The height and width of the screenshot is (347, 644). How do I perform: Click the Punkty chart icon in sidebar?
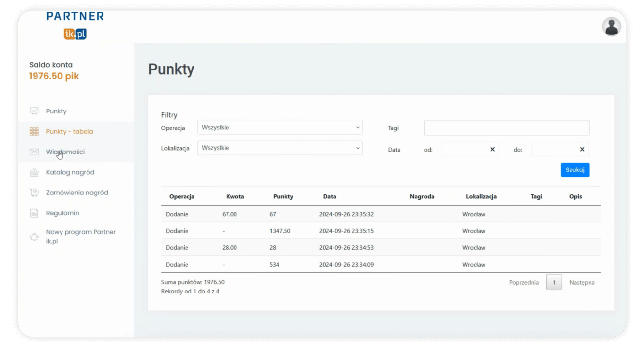pos(34,111)
